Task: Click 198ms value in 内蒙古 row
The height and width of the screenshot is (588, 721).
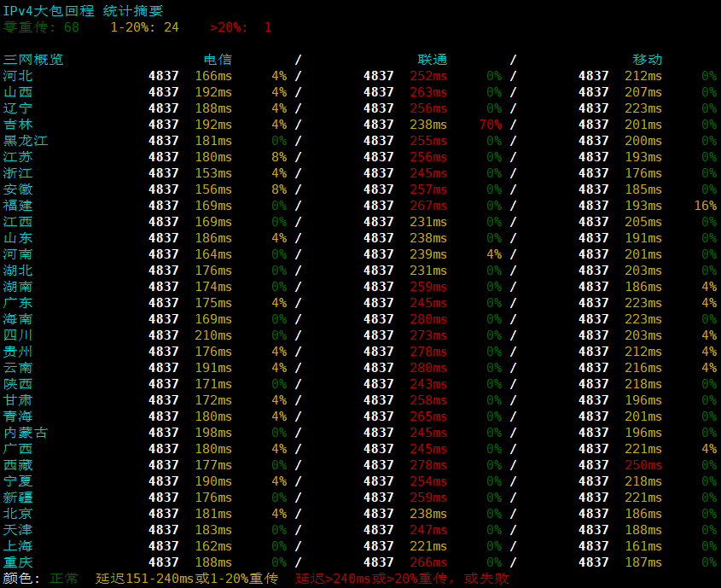Action: [x=213, y=433]
